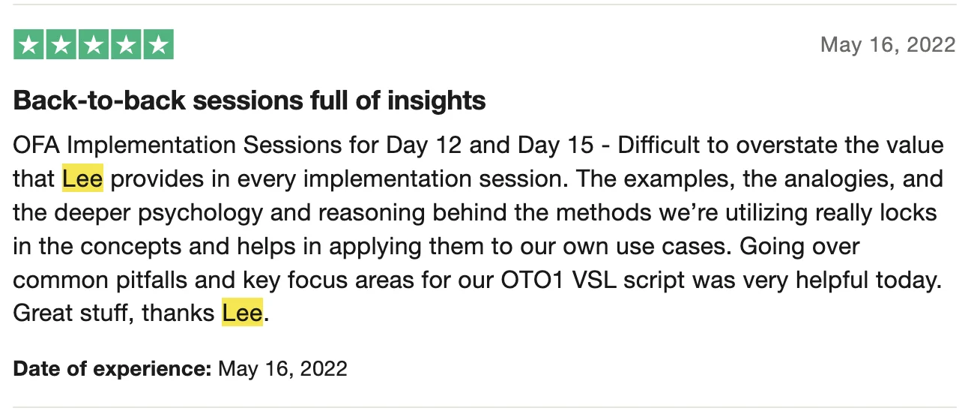Click the highlighted 'Lee' after 'thanks'
This screenshot has height=411, width=980.
(x=243, y=313)
